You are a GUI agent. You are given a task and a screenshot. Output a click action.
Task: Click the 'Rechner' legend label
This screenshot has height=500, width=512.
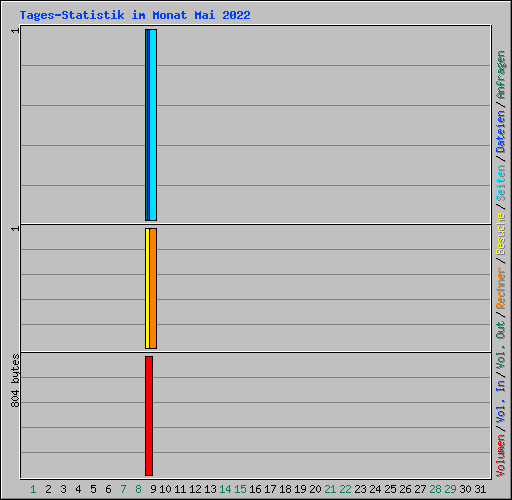click(x=501, y=288)
